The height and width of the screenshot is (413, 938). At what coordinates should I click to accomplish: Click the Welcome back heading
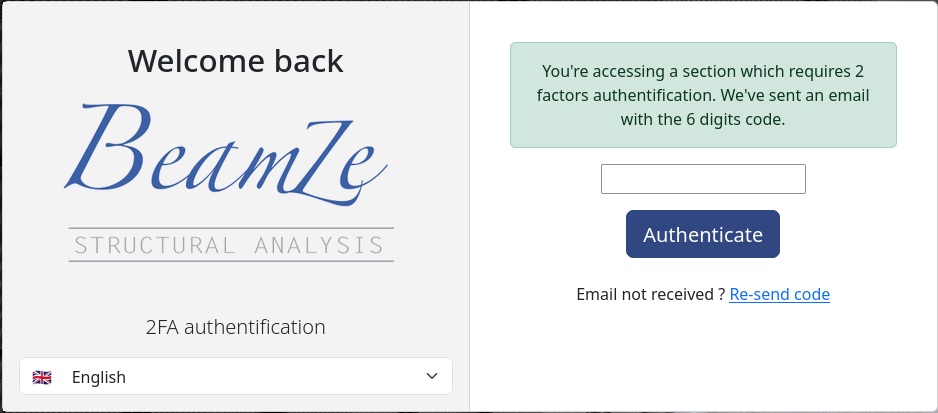click(x=235, y=61)
